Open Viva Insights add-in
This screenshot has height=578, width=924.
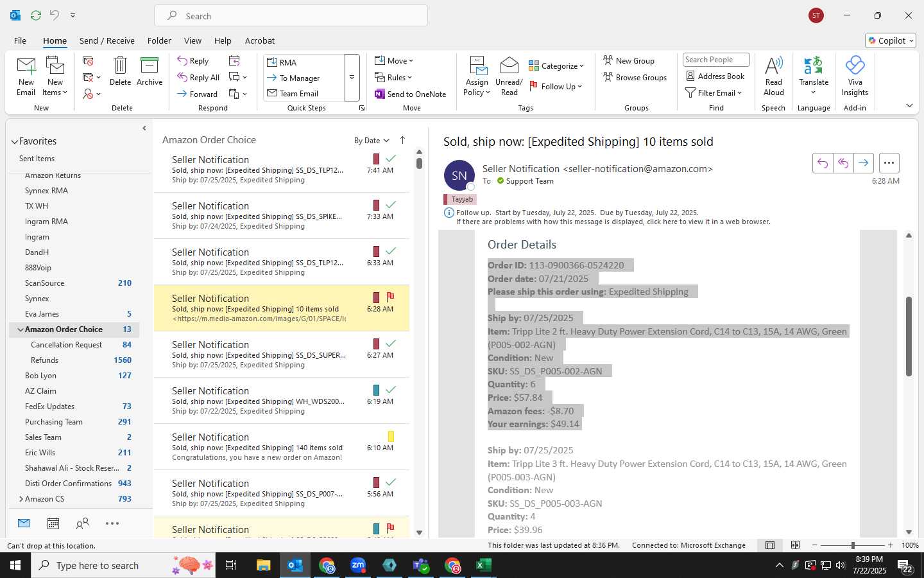coord(855,76)
